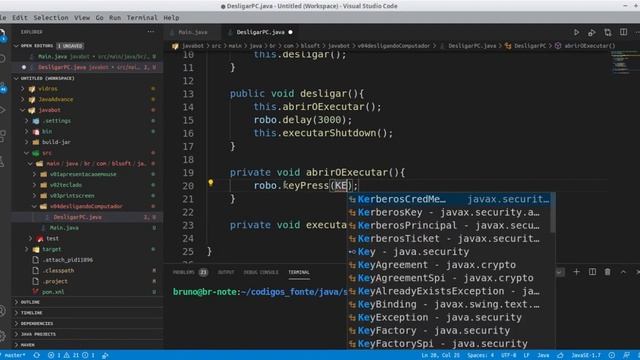The image size is (640, 360).
Task: Split the terminal panel
Action: point(592,272)
